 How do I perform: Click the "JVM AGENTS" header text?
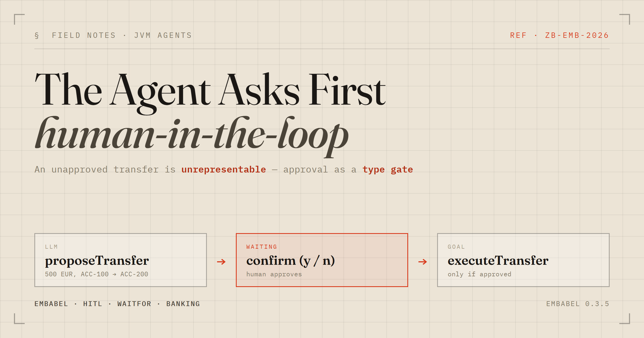pos(163,35)
